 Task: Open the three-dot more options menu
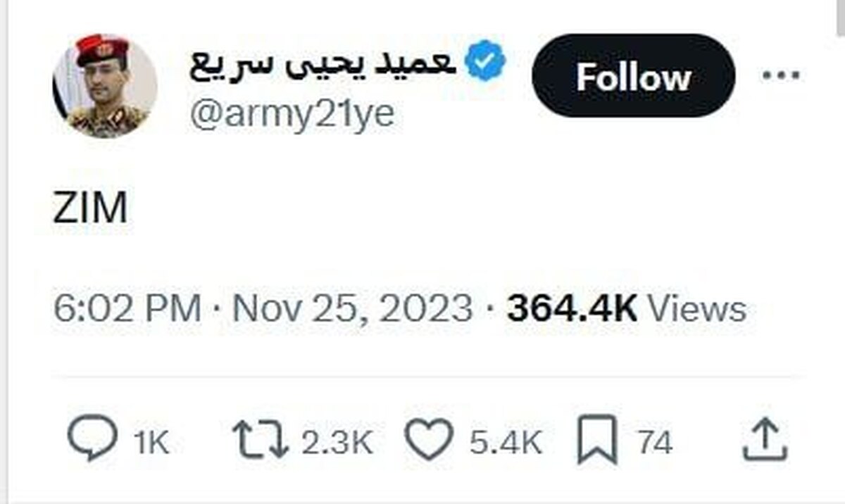[781, 75]
